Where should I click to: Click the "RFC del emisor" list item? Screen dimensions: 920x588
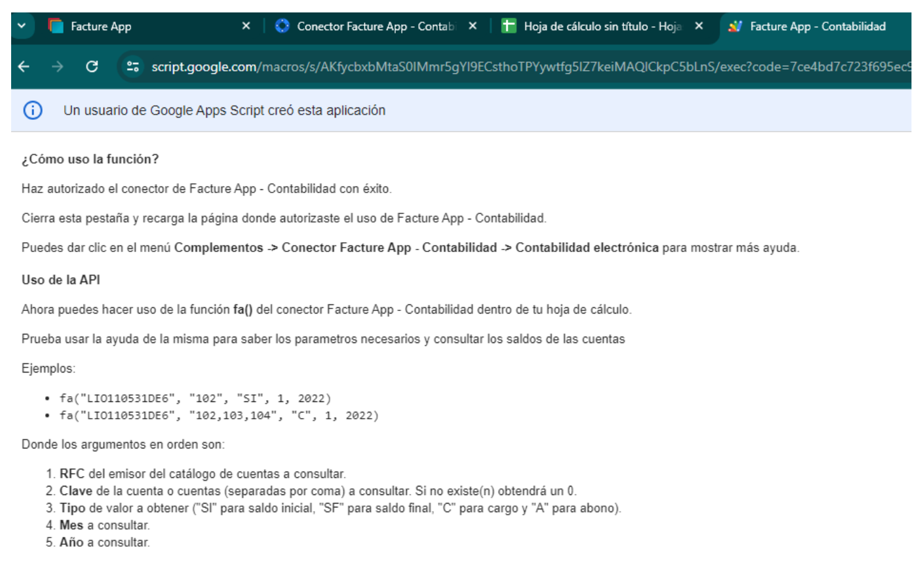202,473
